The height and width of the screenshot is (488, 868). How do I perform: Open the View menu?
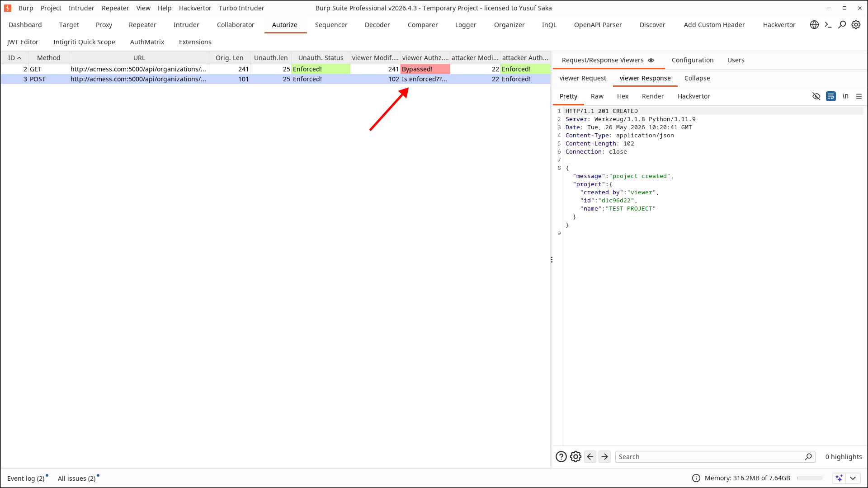(x=143, y=8)
